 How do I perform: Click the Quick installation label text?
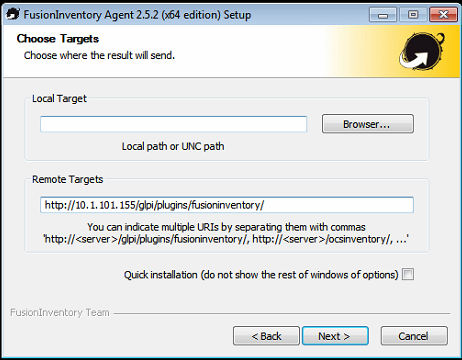261,275
